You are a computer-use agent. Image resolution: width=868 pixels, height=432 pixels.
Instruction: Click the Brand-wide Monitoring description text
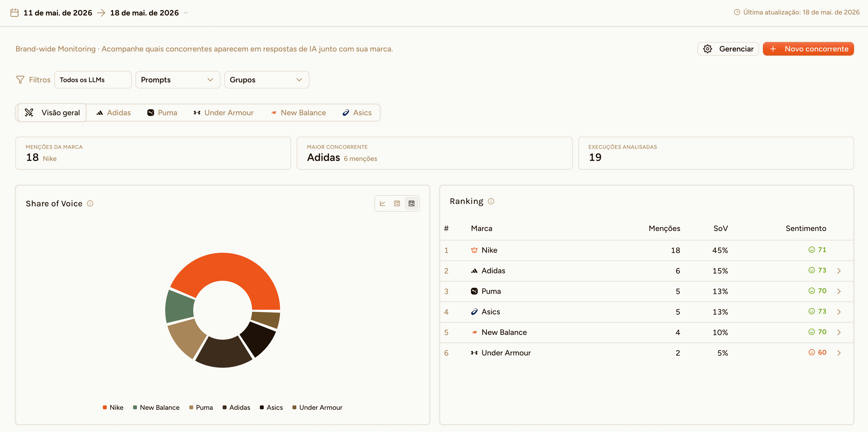coord(204,49)
